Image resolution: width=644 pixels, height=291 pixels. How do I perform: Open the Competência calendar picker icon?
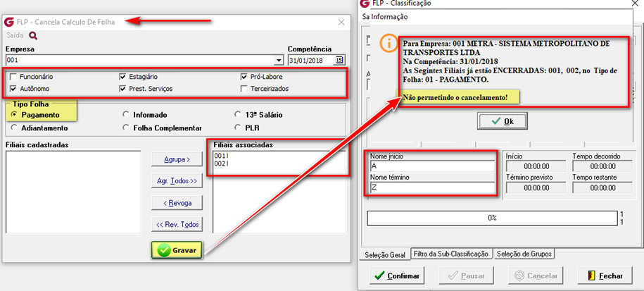coord(339,60)
